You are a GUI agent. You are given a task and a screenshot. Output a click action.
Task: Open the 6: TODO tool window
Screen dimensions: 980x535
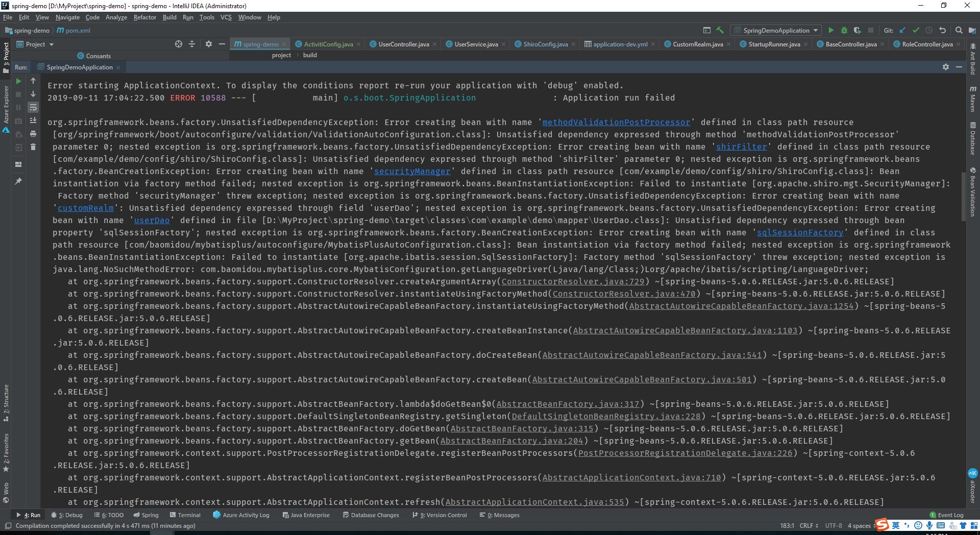tap(109, 515)
